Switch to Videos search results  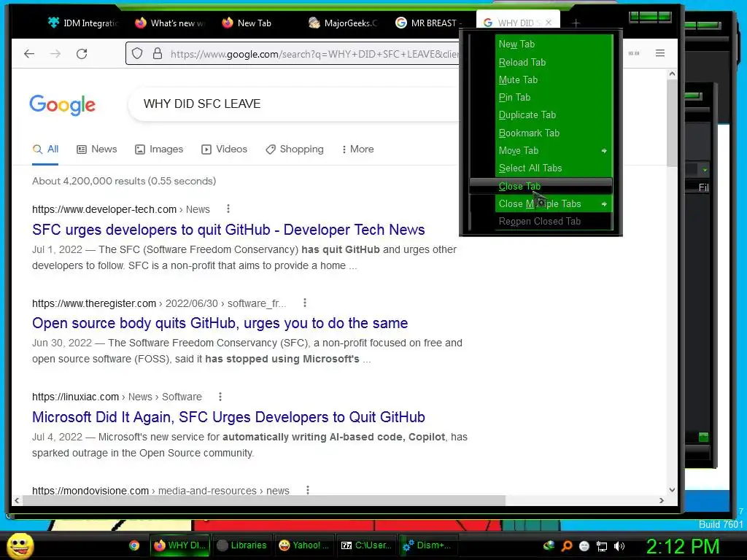point(225,149)
